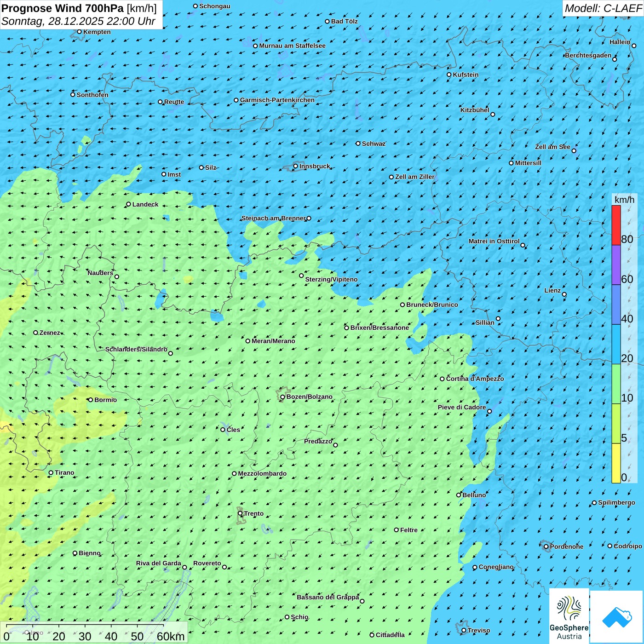Click the 'Modell: C-LAEF' label

coord(603,8)
